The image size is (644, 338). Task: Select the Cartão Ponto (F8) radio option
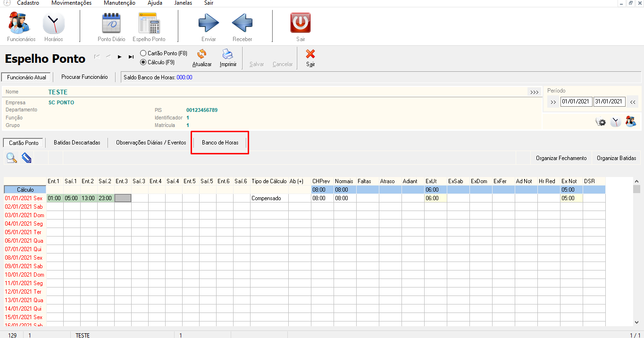pos(164,54)
